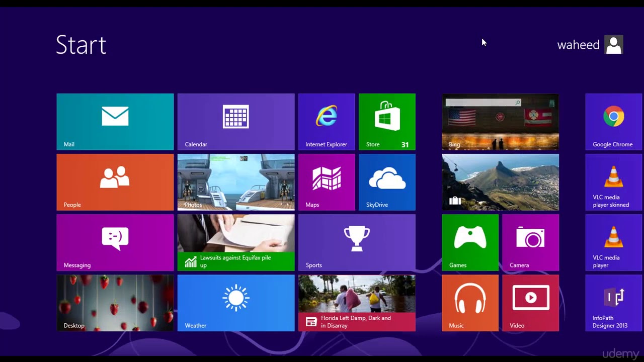Launch the Xbox Games tile
Image resolution: width=644 pixels, height=362 pixels.
point(470,242)
